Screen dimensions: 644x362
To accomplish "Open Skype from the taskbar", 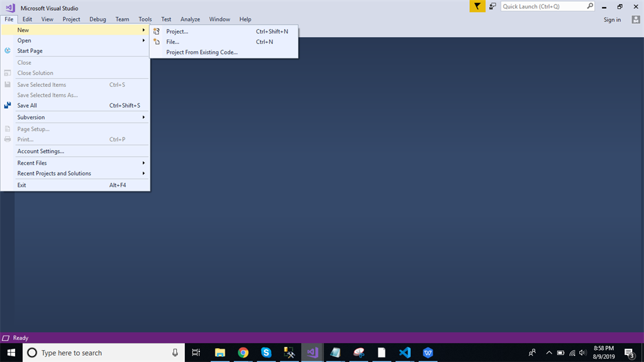I will pyautogui.click(x=266, y=353).
